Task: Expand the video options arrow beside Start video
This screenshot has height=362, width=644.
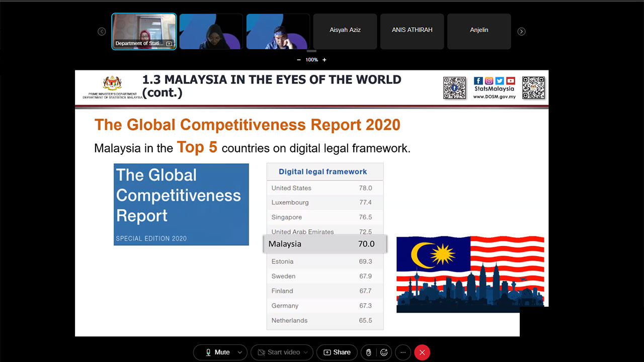Action: (306, 352)
